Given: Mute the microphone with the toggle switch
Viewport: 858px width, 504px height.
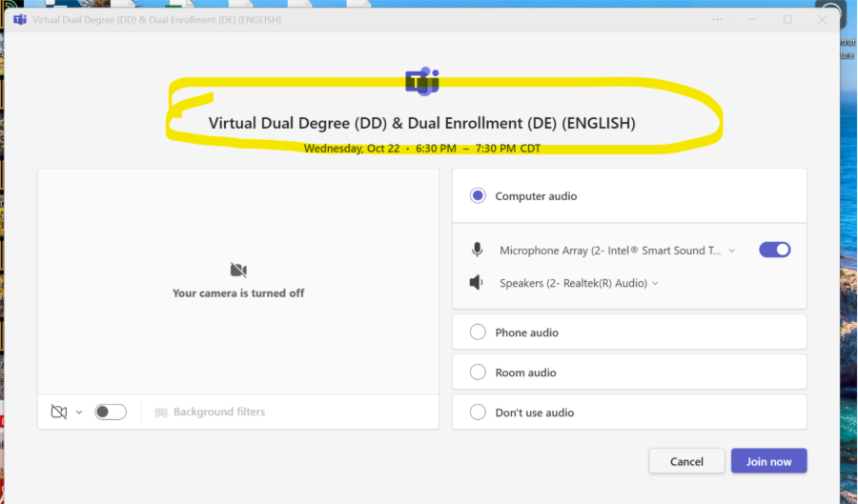Looking at the screenshot, I should 774,250.
